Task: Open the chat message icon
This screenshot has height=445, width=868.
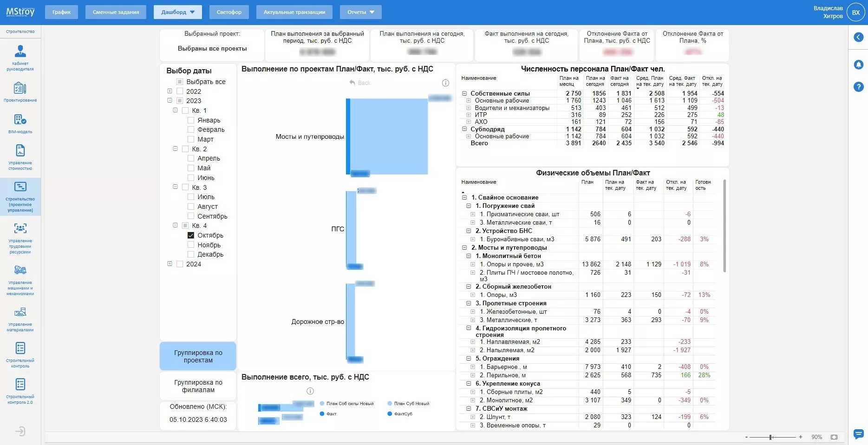Action: (x=858, y=434)
